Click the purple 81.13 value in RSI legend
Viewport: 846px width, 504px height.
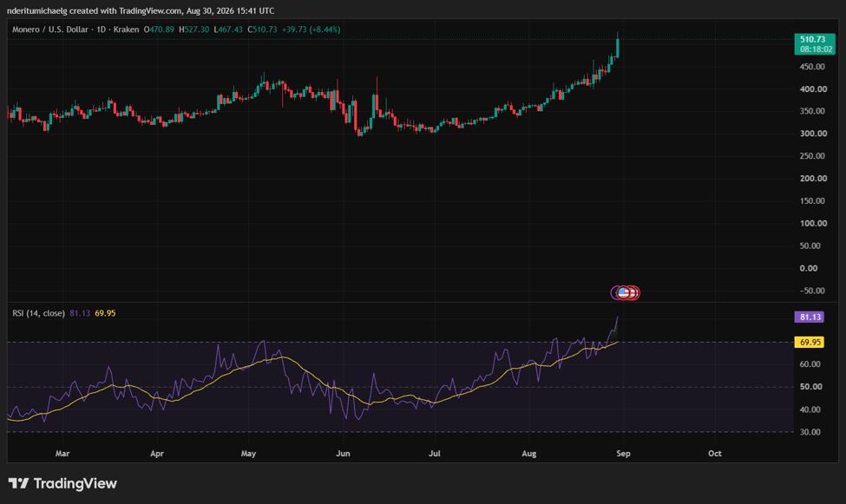(x=80, y=313)
